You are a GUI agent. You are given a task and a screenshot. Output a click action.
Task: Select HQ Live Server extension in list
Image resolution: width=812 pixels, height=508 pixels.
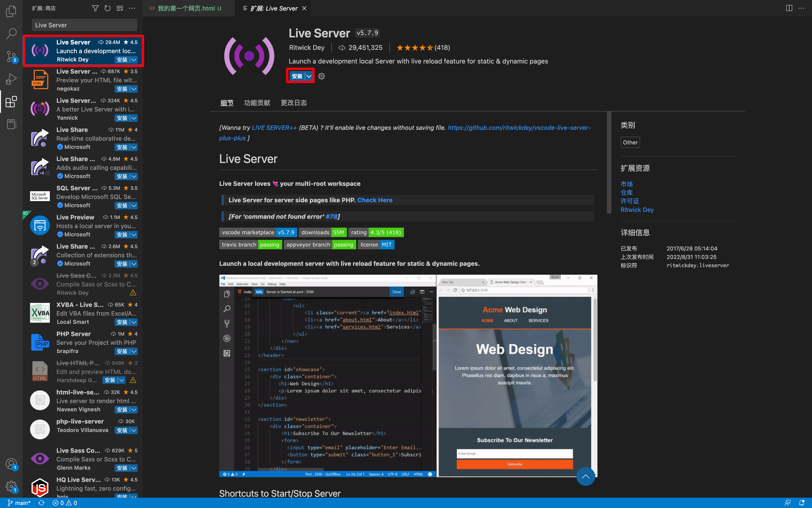click(83, 485)
